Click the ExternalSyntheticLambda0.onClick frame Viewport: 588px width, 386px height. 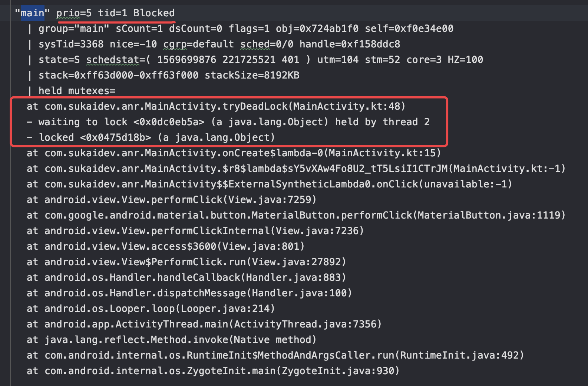click(270, 184)
